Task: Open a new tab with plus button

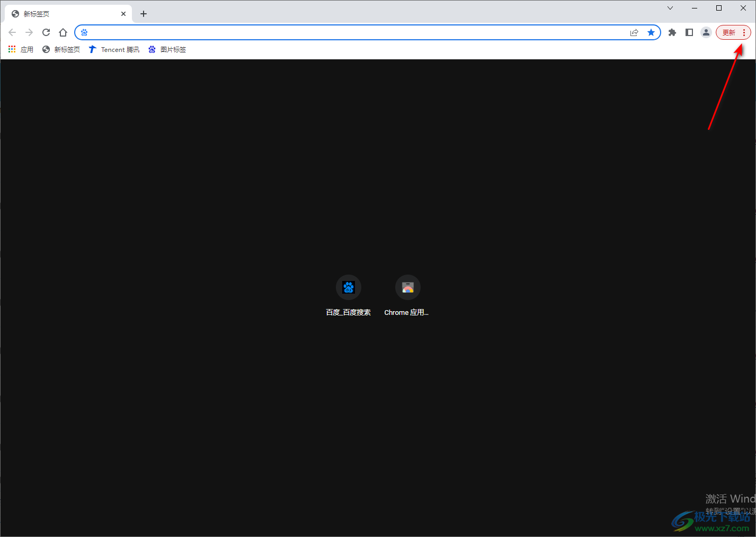Action: 144,14
